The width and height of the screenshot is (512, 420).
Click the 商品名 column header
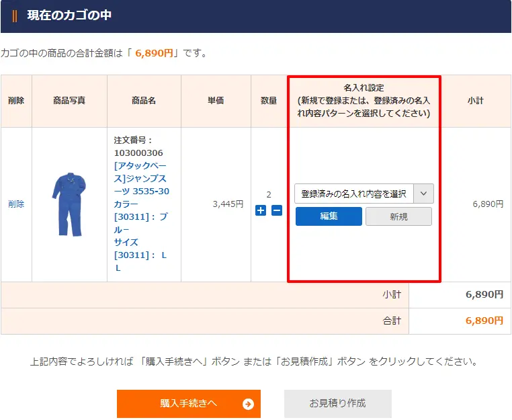[x=144, y=101]
